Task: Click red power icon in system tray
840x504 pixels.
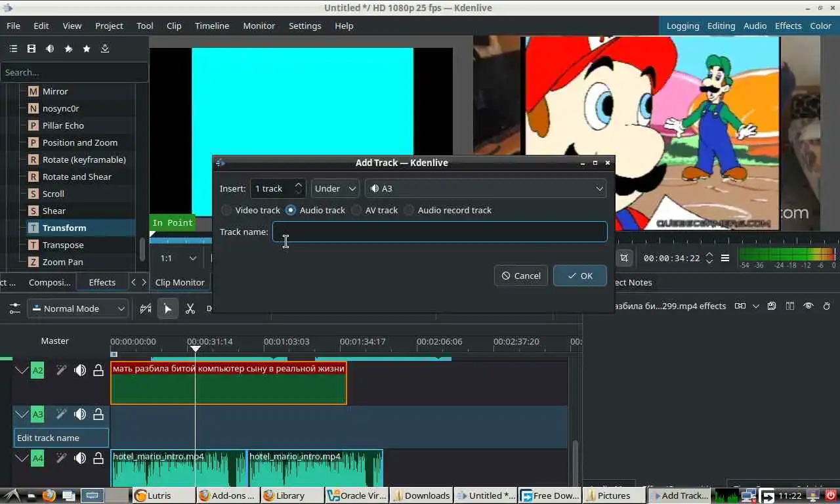Action: click(x=831, y=495)
